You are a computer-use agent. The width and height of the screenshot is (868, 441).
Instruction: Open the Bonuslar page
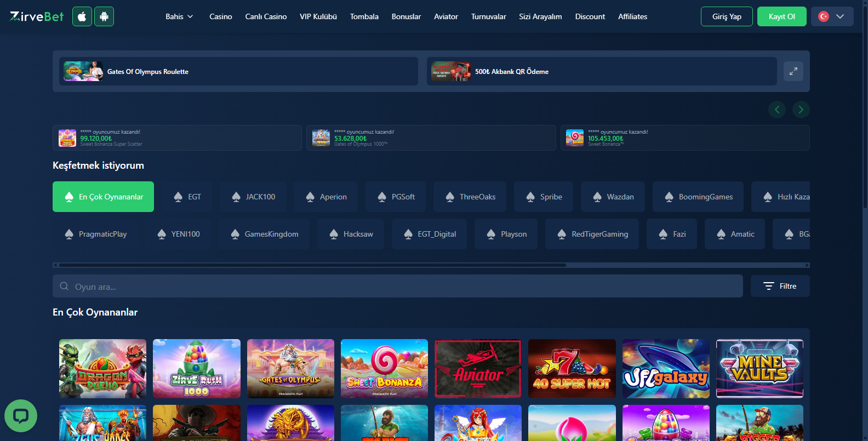(406, 16)
